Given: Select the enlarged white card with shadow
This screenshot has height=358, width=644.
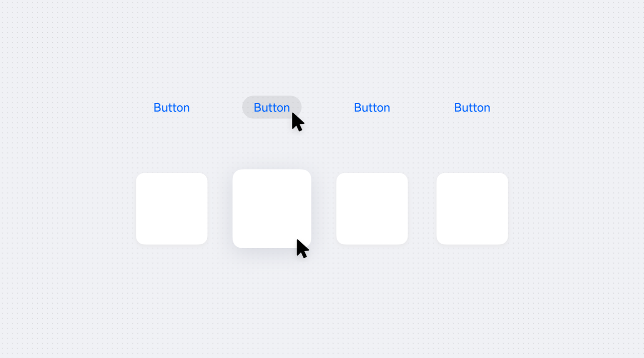Looking at the screenshot, I should point(272,208).
